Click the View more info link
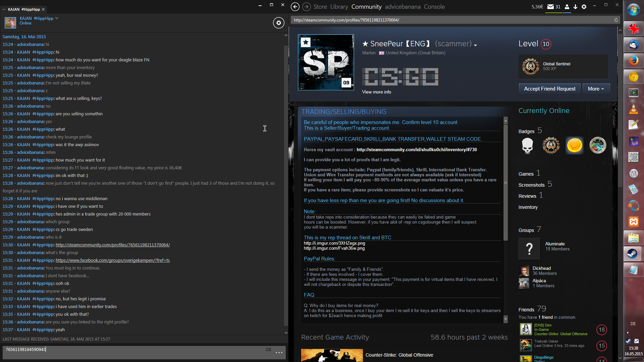The image size is (644, 362). click(x=376, y=92)
